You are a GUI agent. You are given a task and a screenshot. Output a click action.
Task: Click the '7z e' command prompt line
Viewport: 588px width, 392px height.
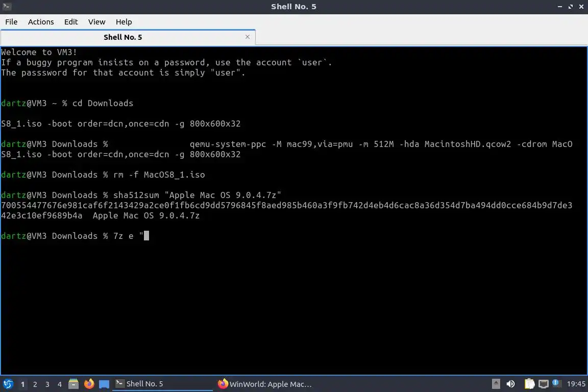[x=75, y=236]
